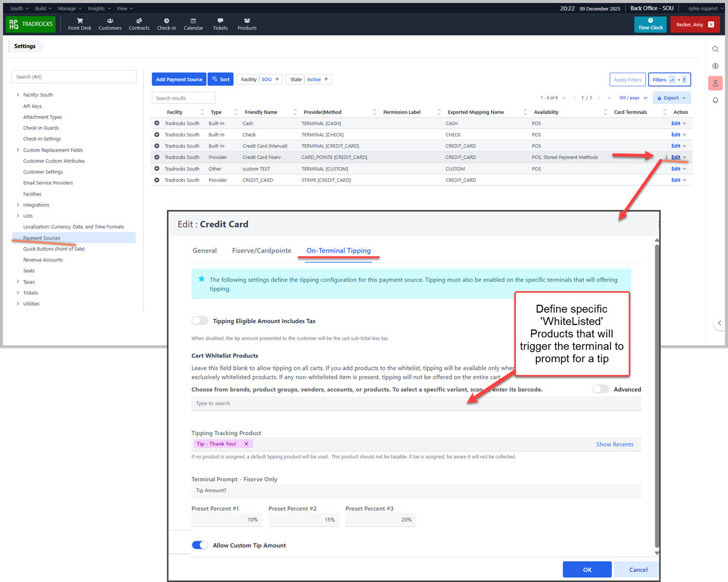Viewport: 728px width, 582px height.
Task: Open the 100 / page dropdown
Action: (x=633, y=98)
